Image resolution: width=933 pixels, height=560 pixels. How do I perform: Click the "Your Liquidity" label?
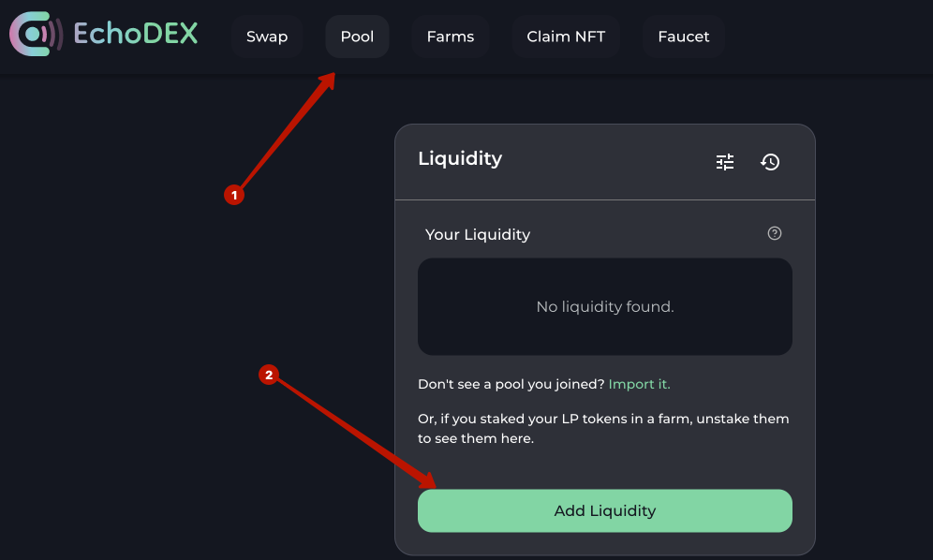(478, 234)
